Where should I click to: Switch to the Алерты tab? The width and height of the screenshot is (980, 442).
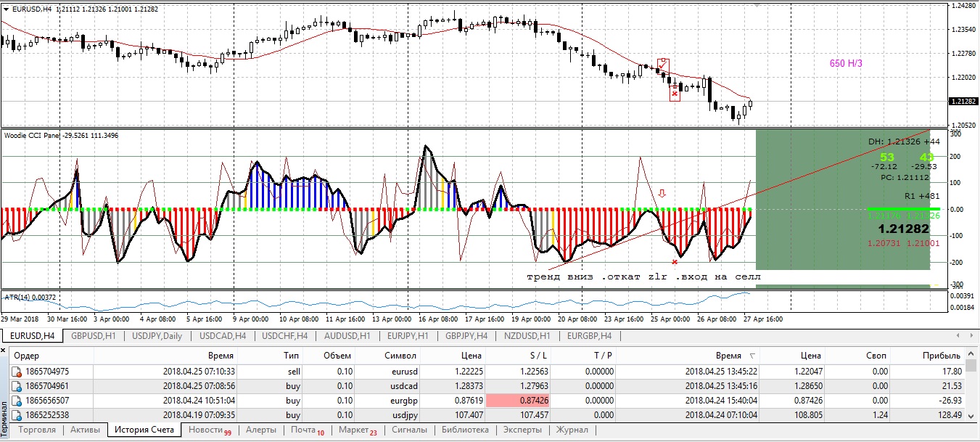click(260, 430)
